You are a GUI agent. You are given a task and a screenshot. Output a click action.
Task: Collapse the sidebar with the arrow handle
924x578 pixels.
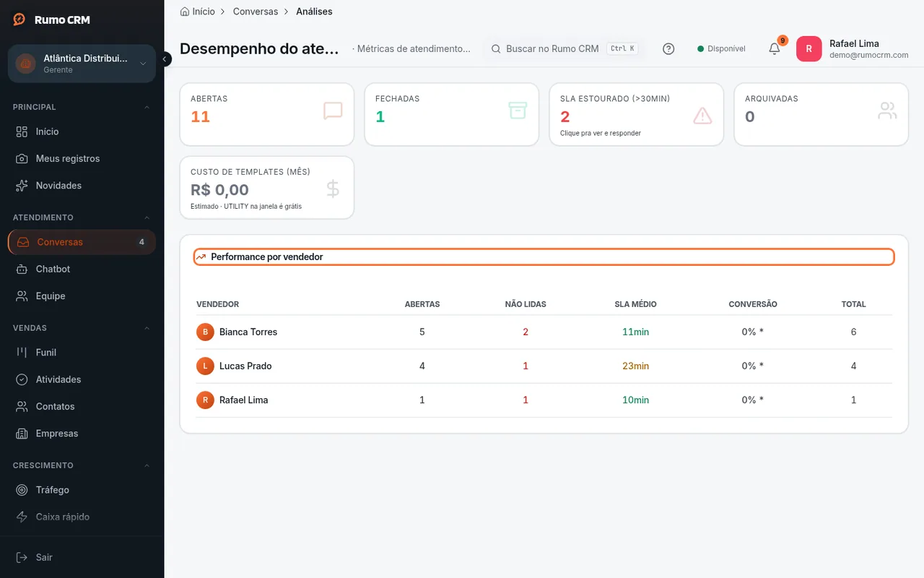(165, 59)
